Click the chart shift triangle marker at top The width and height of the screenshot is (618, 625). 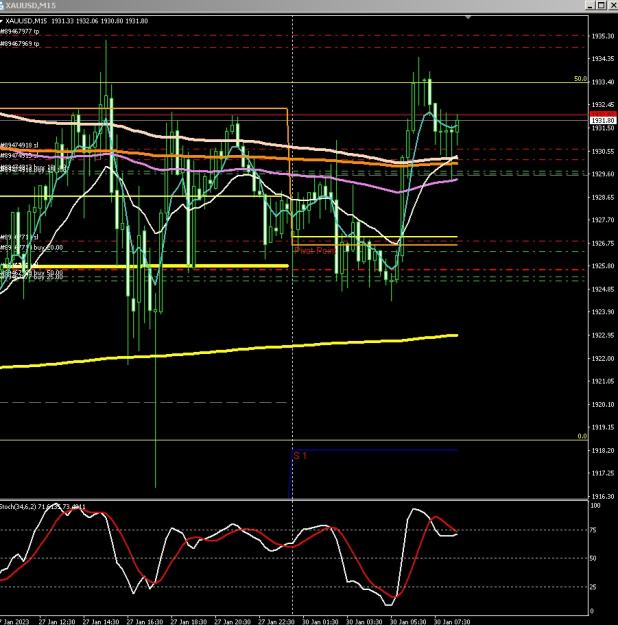[x=468, y=18]
